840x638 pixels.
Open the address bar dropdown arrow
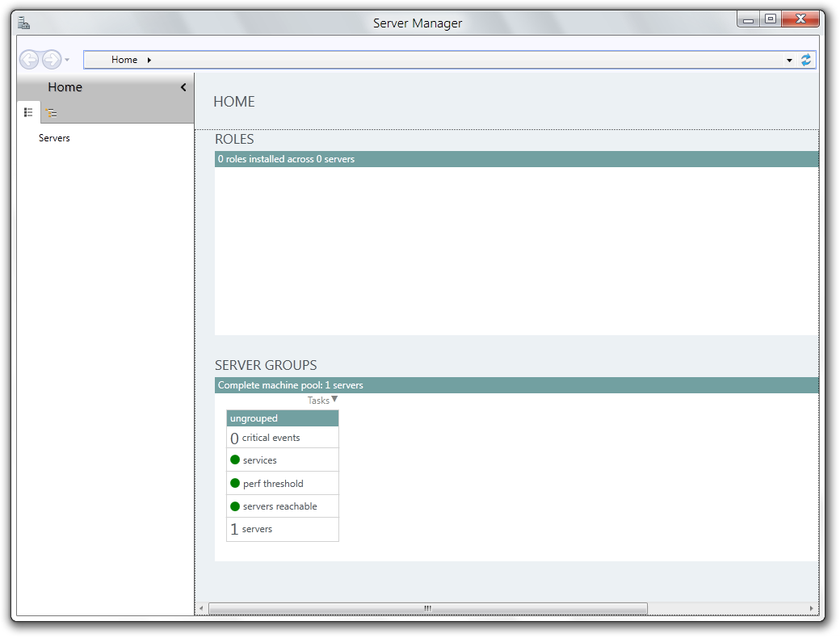(789, 61)
